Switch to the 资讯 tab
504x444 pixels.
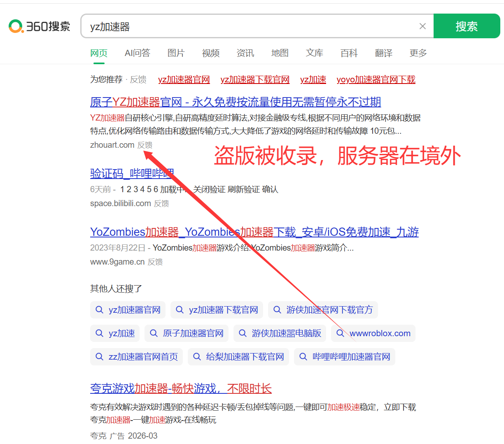point(245,53)
